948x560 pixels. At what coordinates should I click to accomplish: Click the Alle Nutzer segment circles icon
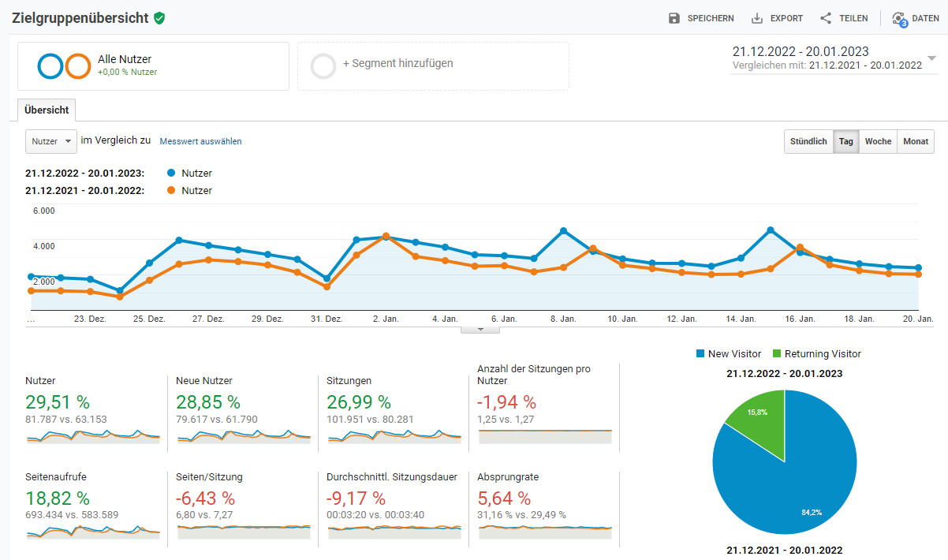point(64,66)
